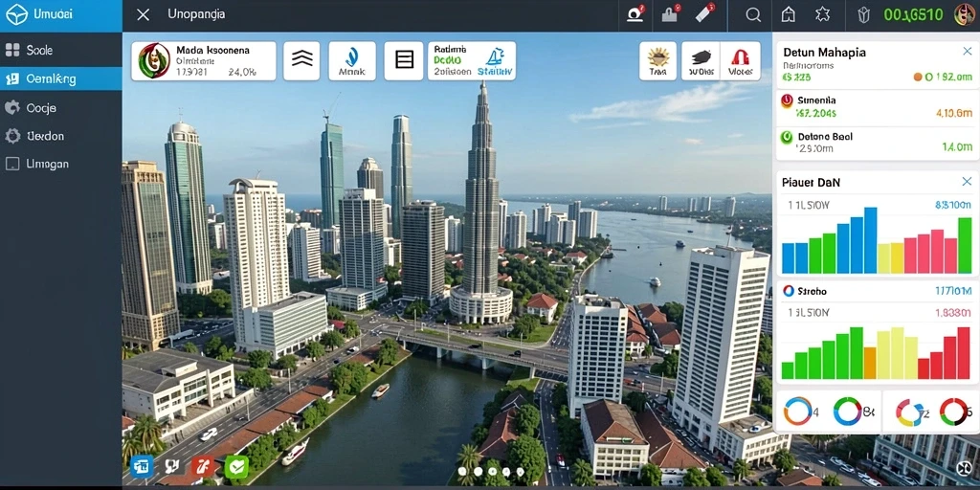The width and height of the screenshot is (980, 490).
Task: Open the bag notification icon in top bar
Action: coord(670,14)
